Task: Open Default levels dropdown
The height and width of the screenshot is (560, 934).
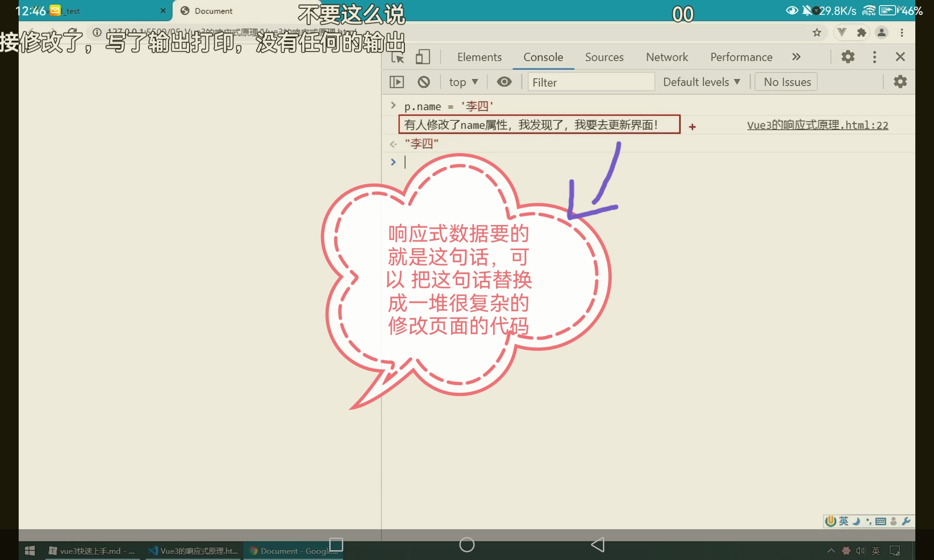Action: (x=701, y=82)
